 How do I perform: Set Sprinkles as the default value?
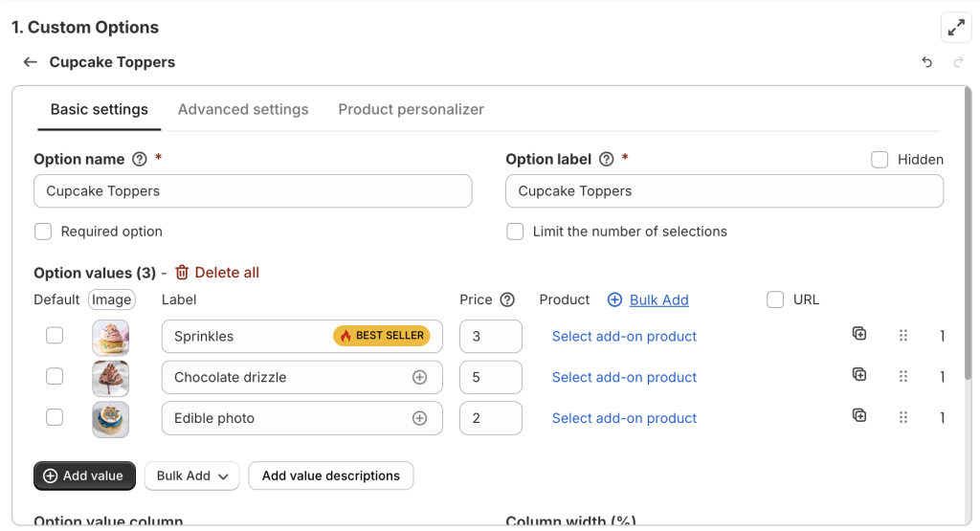tap(55, 336)
